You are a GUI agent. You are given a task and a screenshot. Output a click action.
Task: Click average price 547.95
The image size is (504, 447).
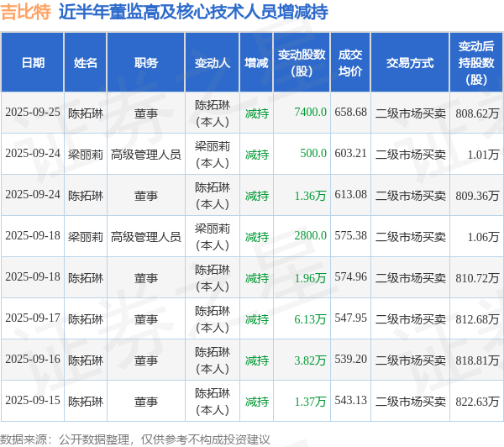click(350, 318)
